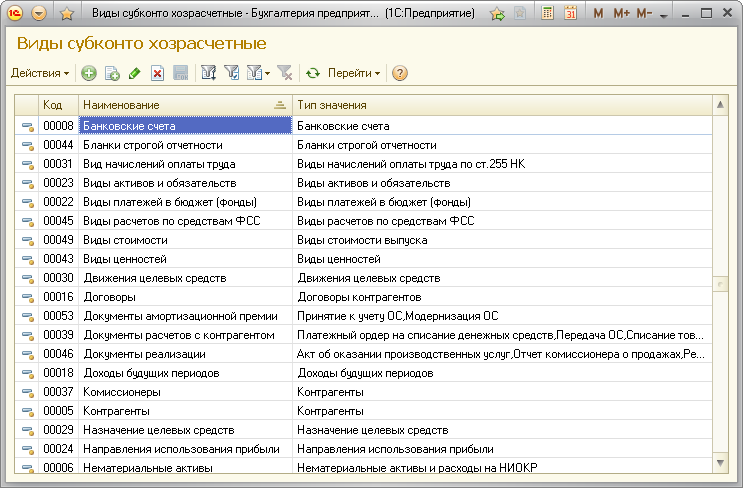This screenshot has width=743, height=488.
Task: Open the calendar icon in title bar
Action: tap(571, 13)
